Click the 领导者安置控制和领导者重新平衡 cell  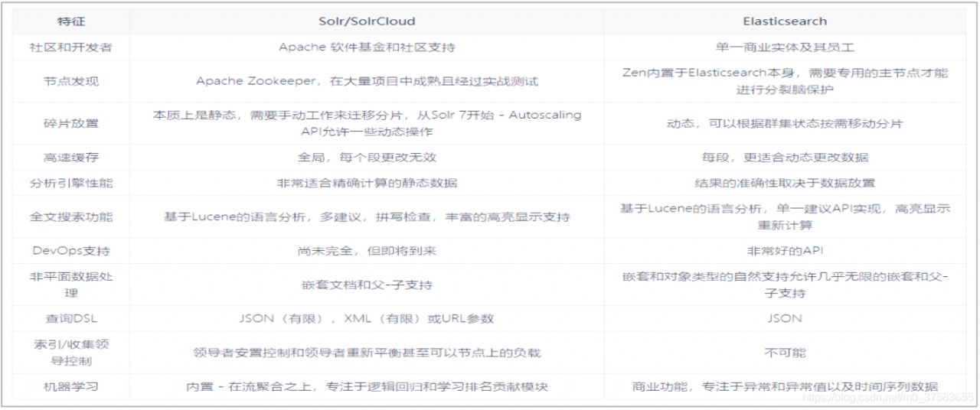(367, 353)
